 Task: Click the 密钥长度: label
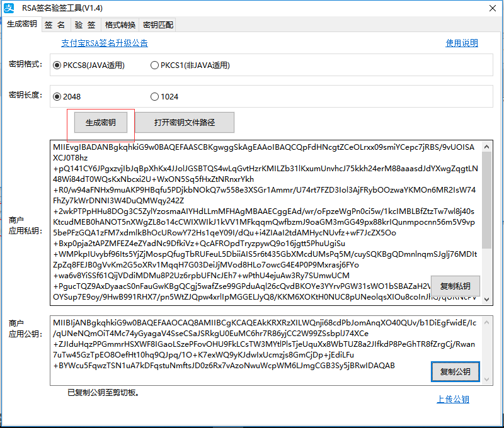pyautogui.click(x=25, y=94)
